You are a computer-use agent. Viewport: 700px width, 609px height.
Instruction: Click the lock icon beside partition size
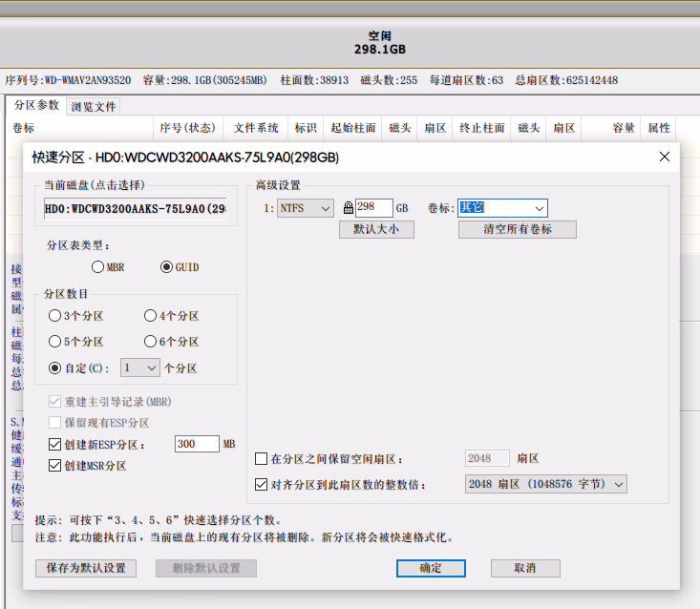[x=348, y=208]
